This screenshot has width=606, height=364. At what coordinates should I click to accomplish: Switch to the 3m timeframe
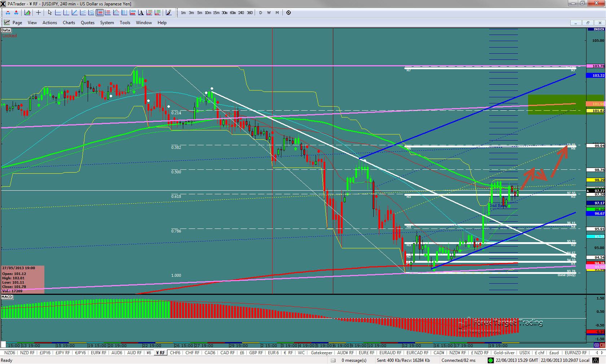tap(191, 13)
